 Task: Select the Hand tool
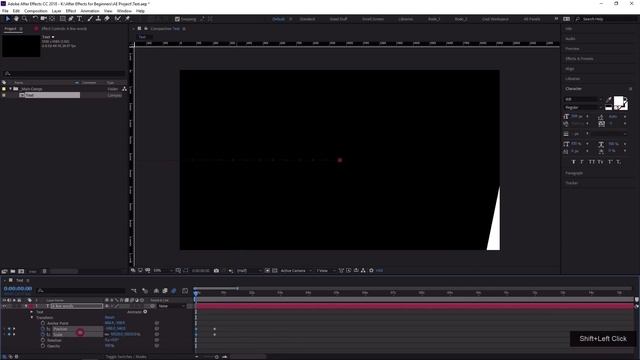click(x=16, y=19)
